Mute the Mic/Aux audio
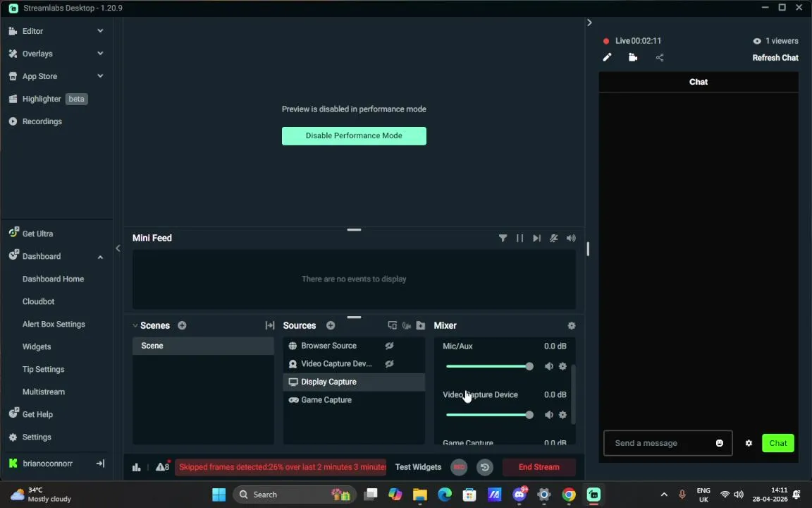Screen dimensions: 812x508 coord(549,366)
